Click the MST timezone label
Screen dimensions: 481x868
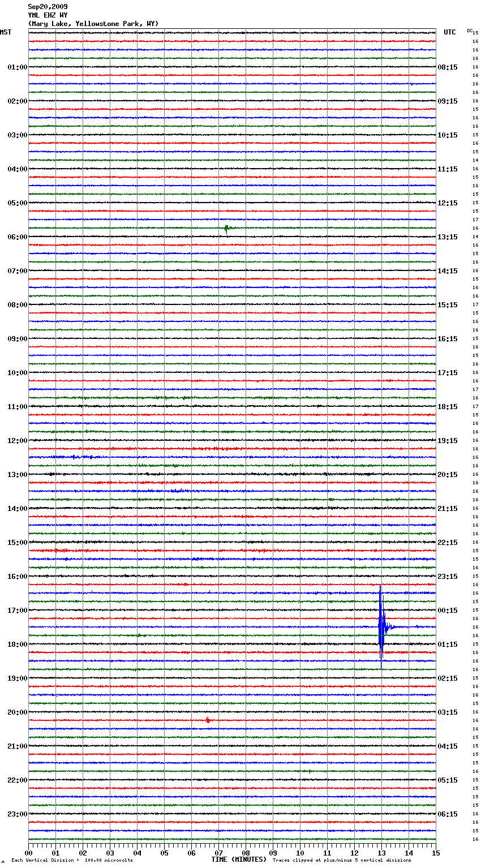[6, 32]
